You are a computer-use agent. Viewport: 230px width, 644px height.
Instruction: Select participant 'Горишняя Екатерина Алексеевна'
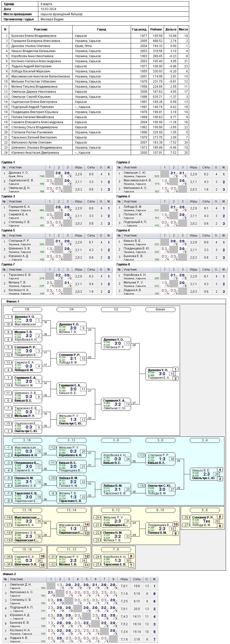pos(36,41)
